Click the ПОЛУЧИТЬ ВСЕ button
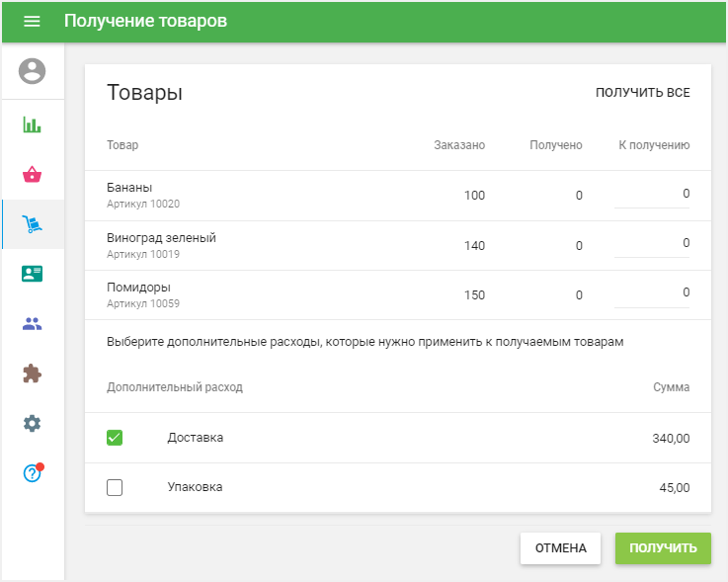 [x=642, y=93]
